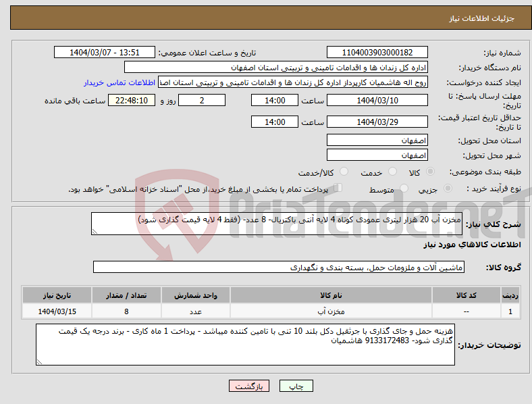Click the عدد unit cell
The height and width of the screenshot is (404, 532).
point(196,311)
